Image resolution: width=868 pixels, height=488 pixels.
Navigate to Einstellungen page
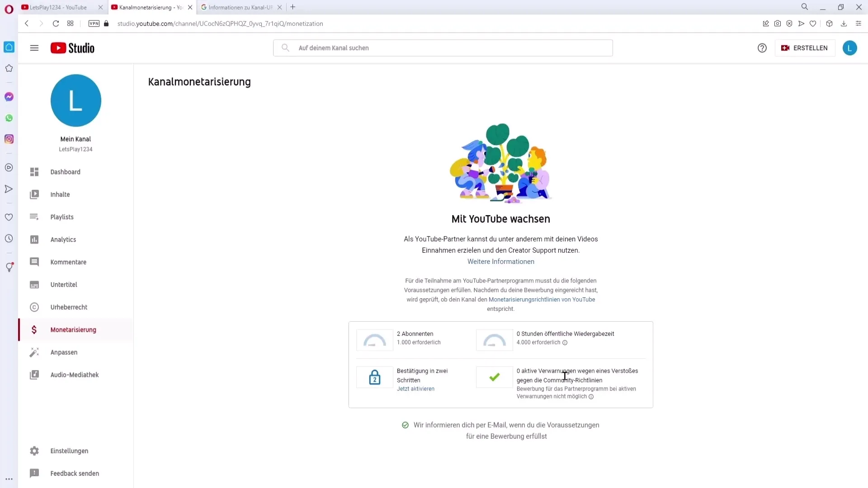(x=69, y=450)
